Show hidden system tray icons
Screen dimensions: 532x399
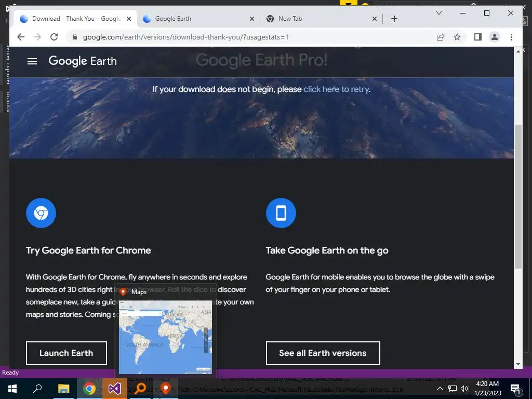440,389
